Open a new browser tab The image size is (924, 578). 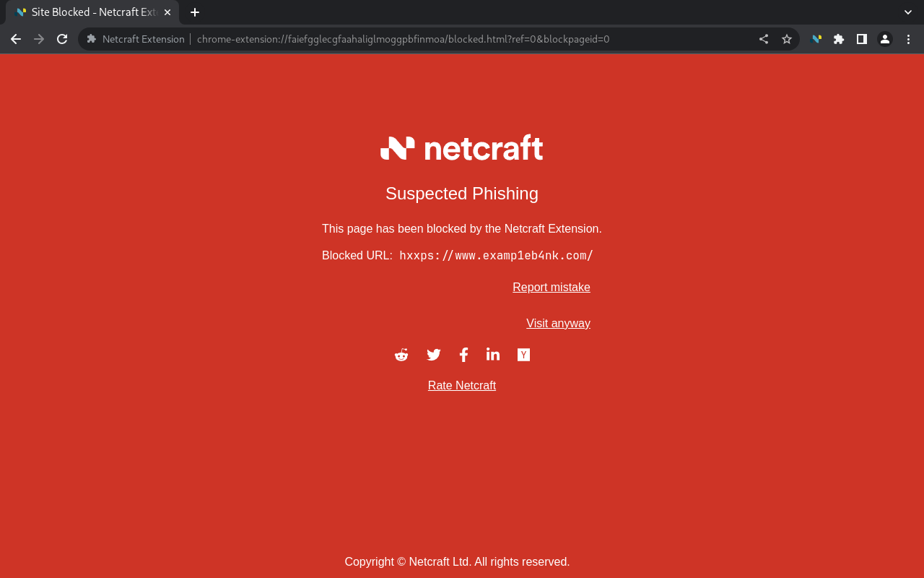tap(194, 12)
